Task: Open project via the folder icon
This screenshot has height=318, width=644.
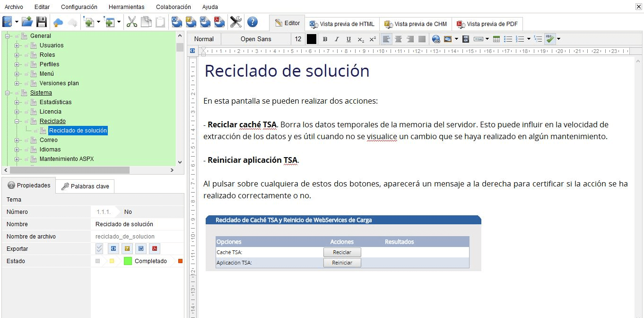Action: (x=27, y=22)
